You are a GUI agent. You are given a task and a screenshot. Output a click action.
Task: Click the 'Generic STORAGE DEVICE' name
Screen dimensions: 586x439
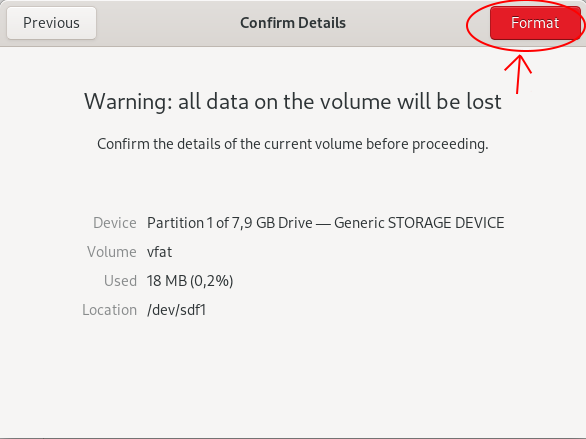click(x=419, y=223)
